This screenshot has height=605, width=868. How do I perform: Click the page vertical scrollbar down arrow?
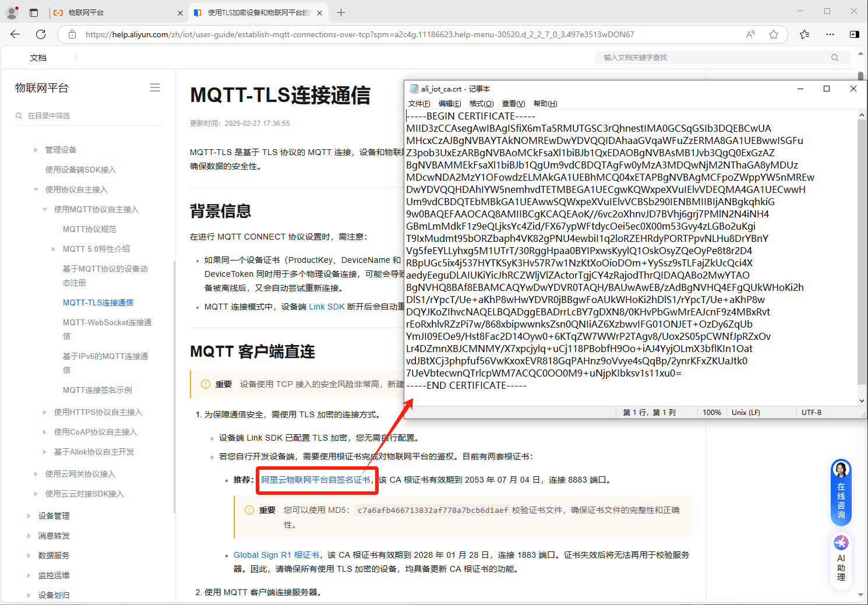coord(861,595)
